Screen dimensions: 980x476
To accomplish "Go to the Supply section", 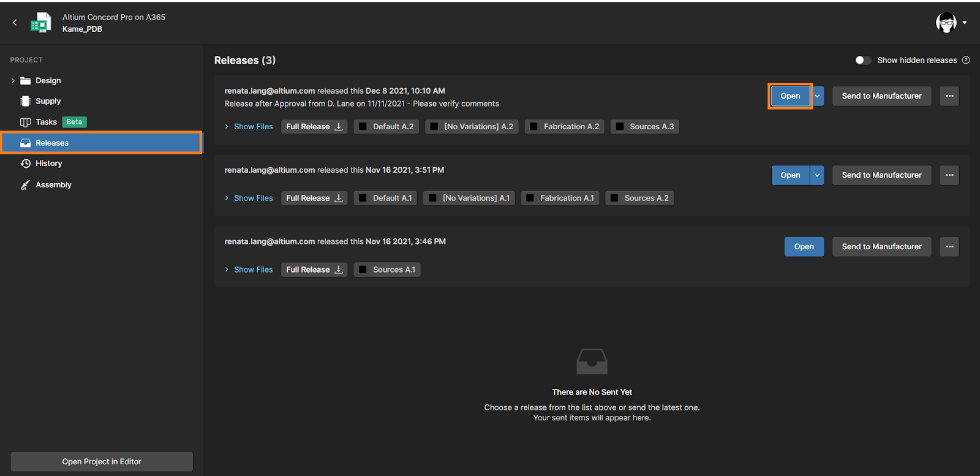I will pyautogui.click(x=48, y=101).
